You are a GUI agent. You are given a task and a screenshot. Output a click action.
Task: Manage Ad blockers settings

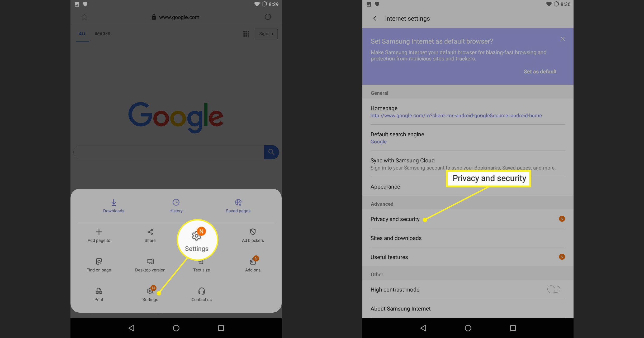tap(253, 235)
